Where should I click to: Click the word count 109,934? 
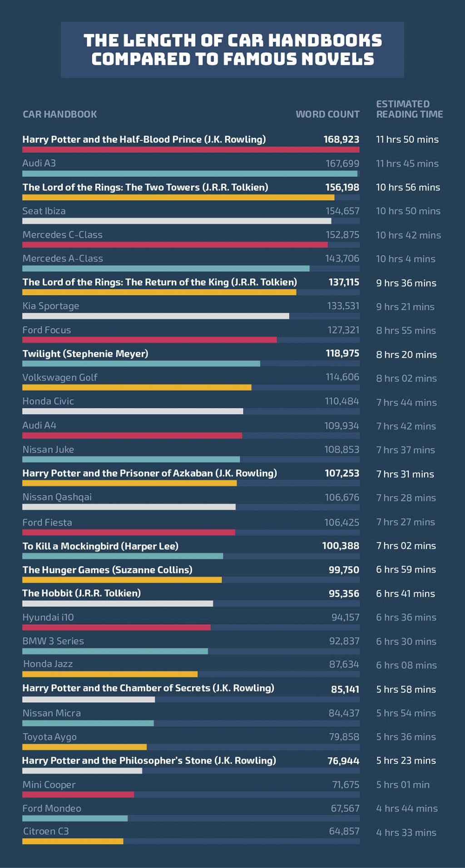click(341, 426)
